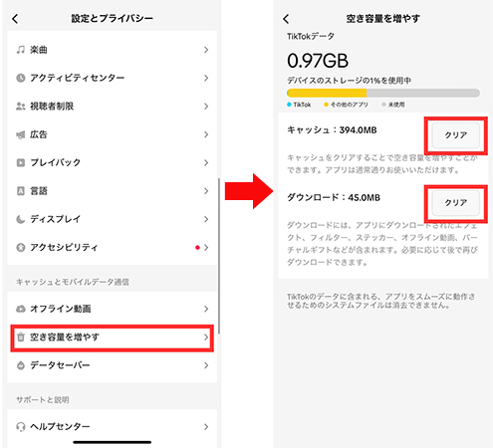Tap the オフライン動画 label text
This screenshot has height=448, width=493.
(61, 309)
